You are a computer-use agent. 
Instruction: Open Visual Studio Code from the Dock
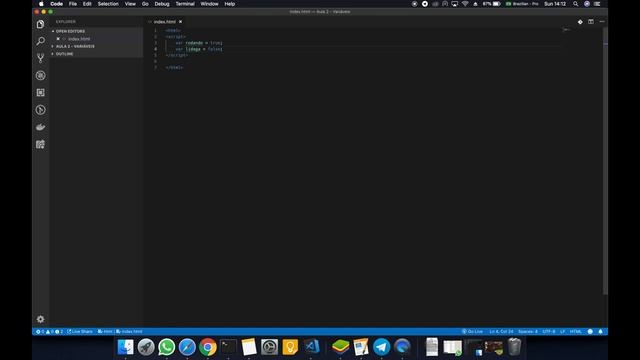[311, 347]
